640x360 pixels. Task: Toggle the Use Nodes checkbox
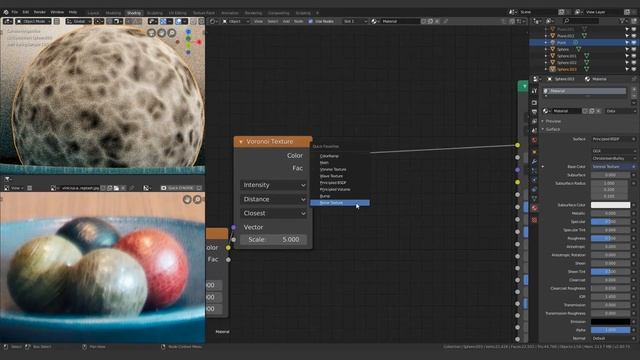pyautogui.click(x=311, y=21)
